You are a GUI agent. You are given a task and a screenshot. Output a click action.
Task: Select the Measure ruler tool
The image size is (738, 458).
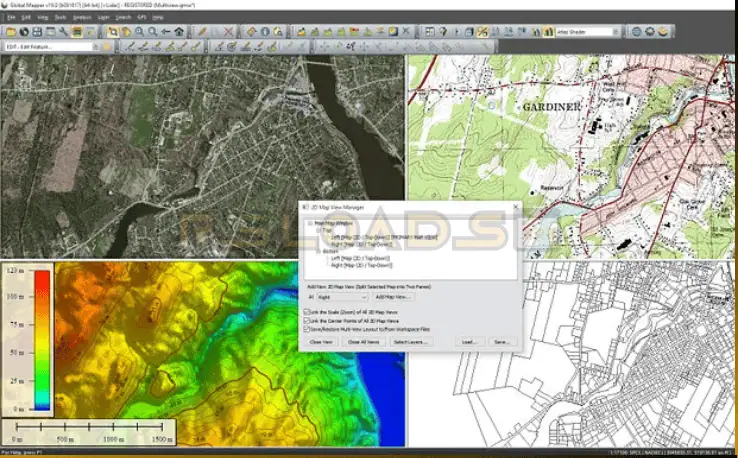point(252,32)
